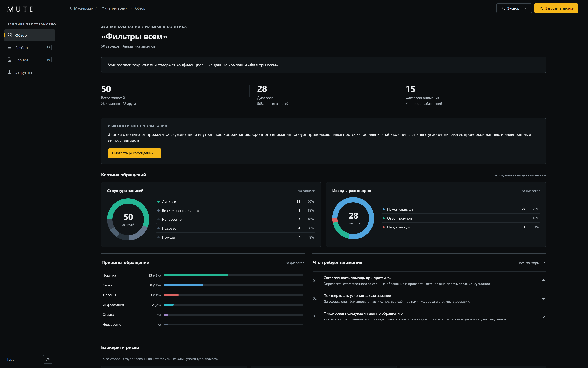Open the Разбор section in the sidebar
Image resolution: width=588 pixels, height=368 pixels.
click(x=30, y=48)
